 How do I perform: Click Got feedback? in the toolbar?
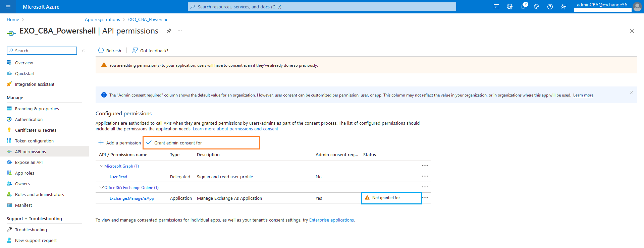click(150, 51)
